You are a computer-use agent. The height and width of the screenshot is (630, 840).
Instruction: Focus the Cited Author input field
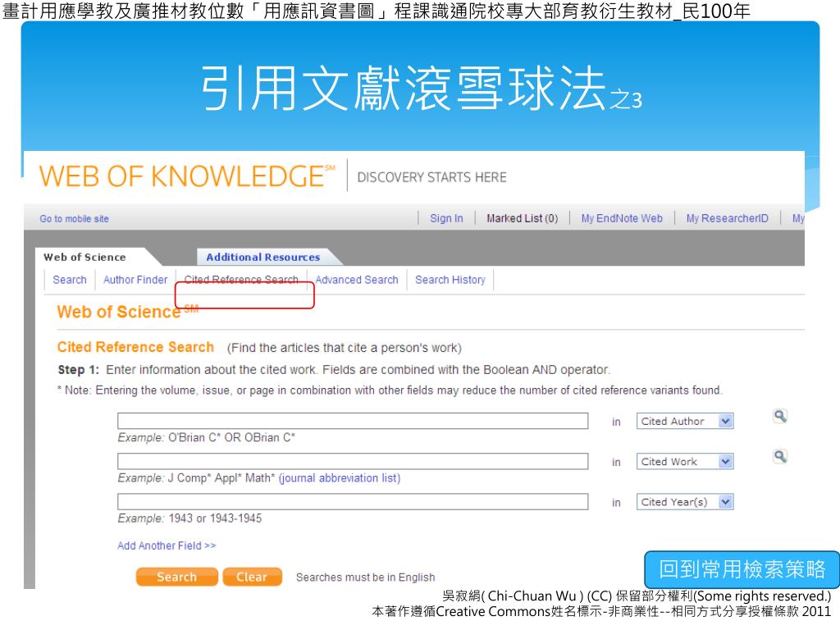click(353, 421)
